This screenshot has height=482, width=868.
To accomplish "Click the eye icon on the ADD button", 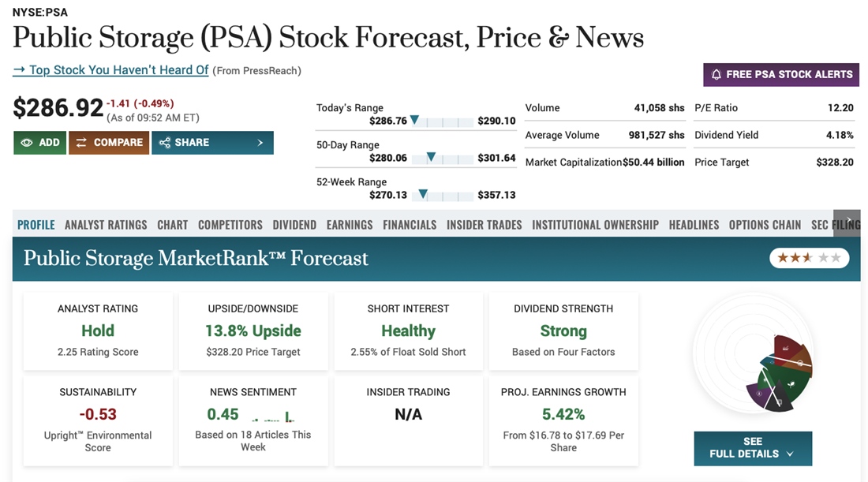I will [x=27, y=143].
